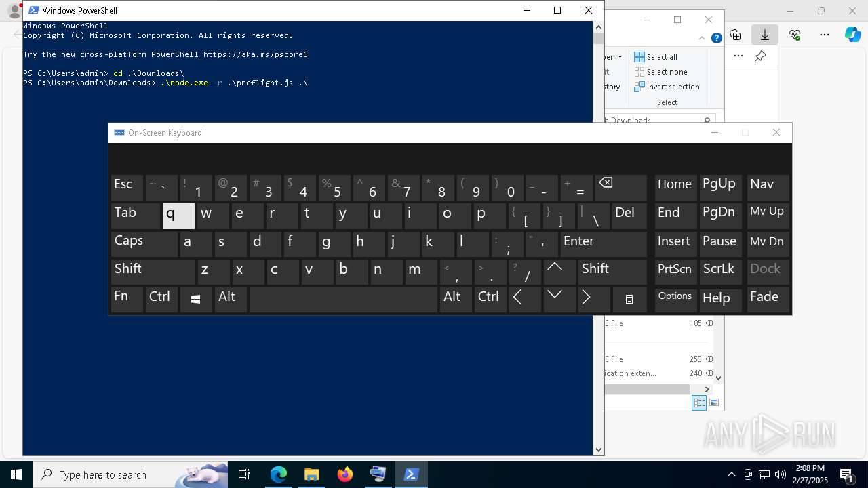Open the Windows Start menu
Viewport: 868px width, 488px height.
tap(16, 474)
